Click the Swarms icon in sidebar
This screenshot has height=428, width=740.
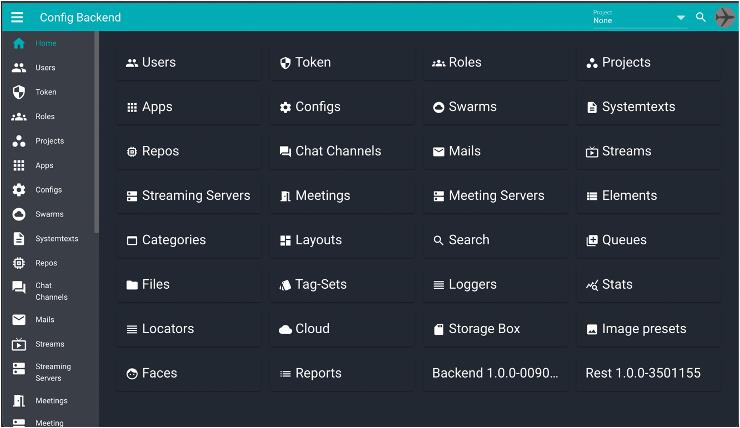click(x=19, y=214)
